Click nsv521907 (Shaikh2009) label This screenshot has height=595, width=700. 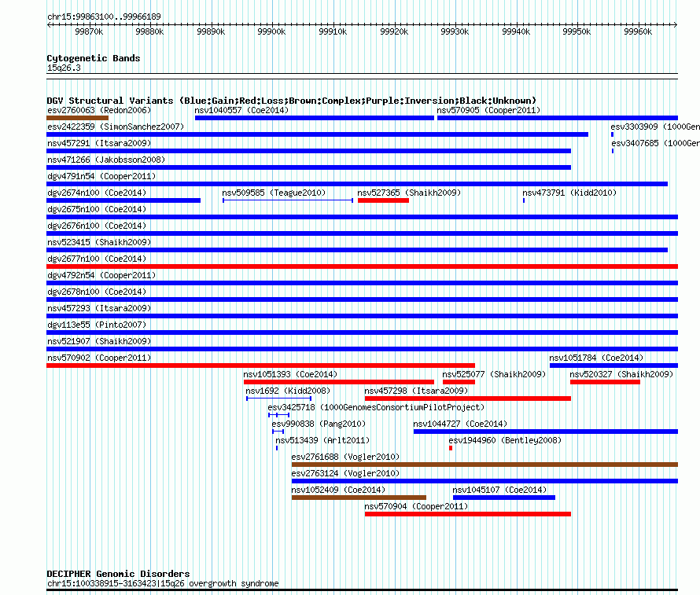pos(99,341)
